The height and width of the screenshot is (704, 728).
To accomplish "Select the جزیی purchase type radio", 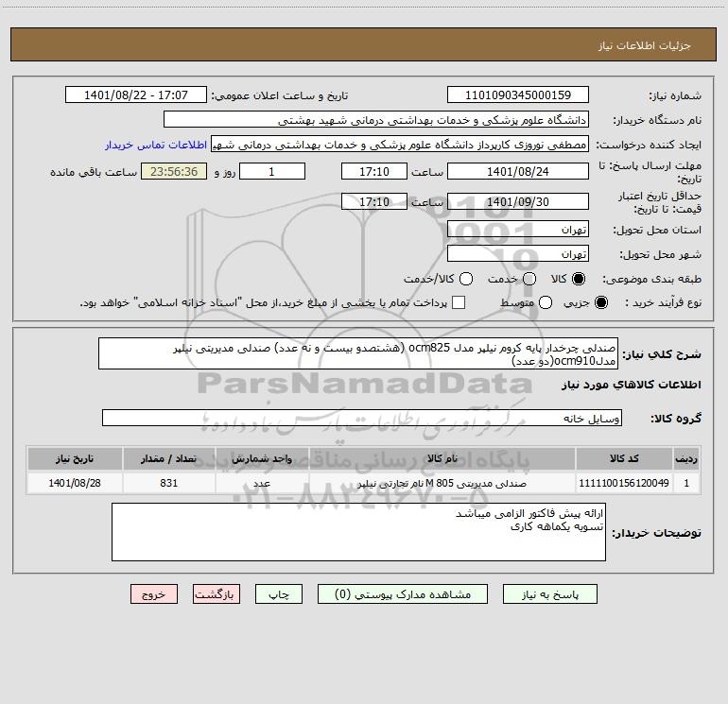I will 601,302.
